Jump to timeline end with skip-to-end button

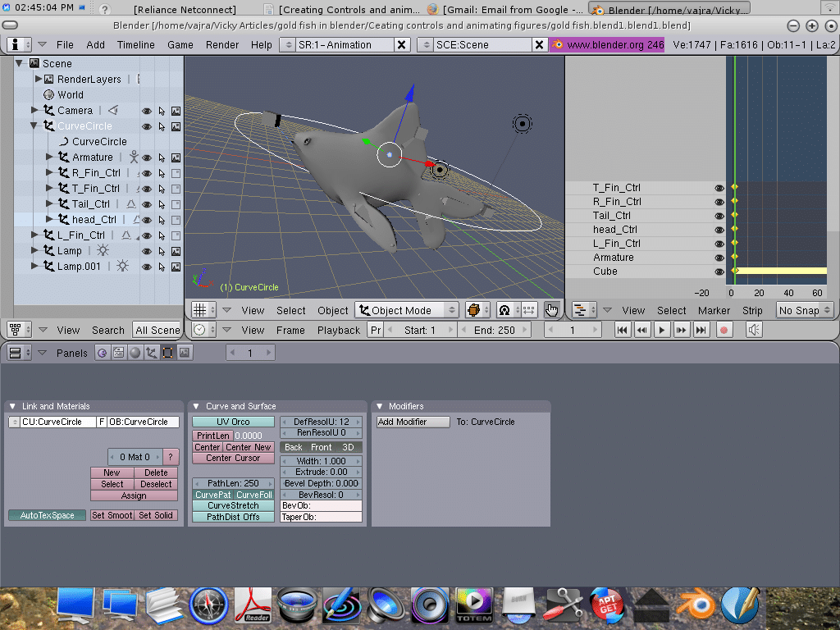point(701,330)
